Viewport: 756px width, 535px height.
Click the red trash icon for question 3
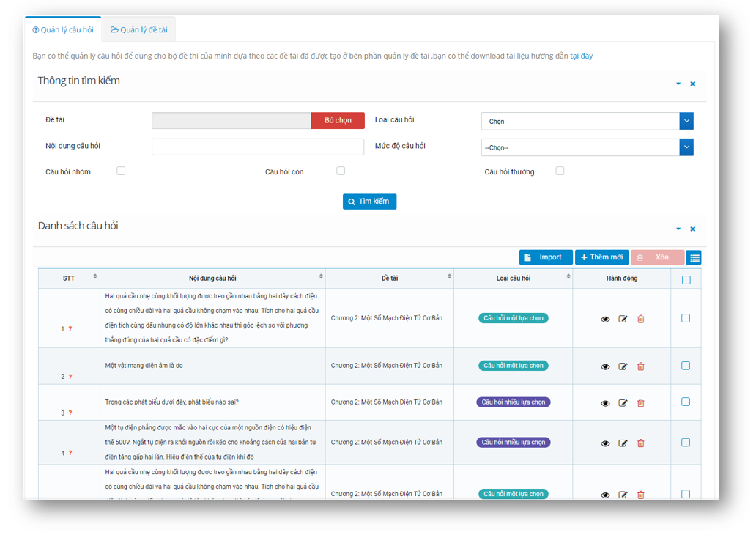pyautogui.click(x=641, y=403)
